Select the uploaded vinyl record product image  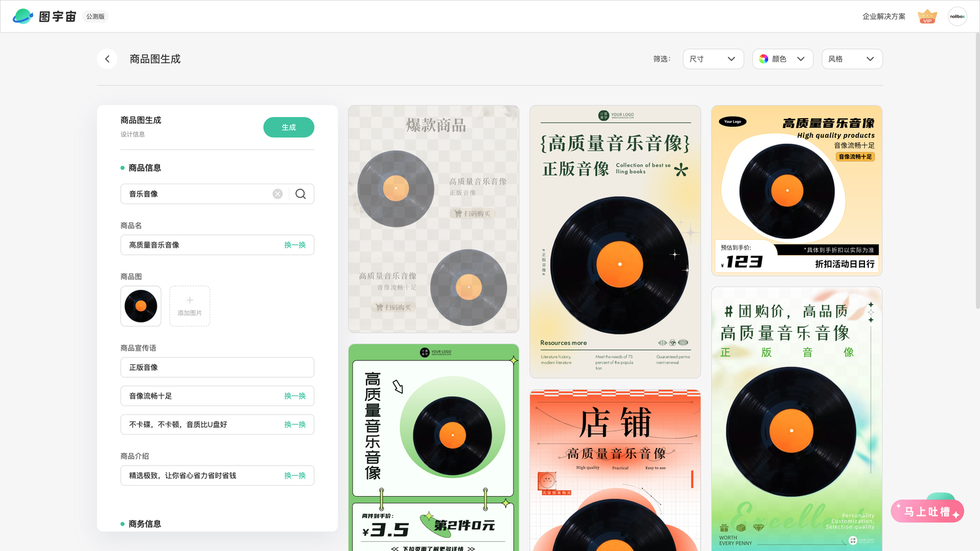pyautogui.click(x=141, y=306)
